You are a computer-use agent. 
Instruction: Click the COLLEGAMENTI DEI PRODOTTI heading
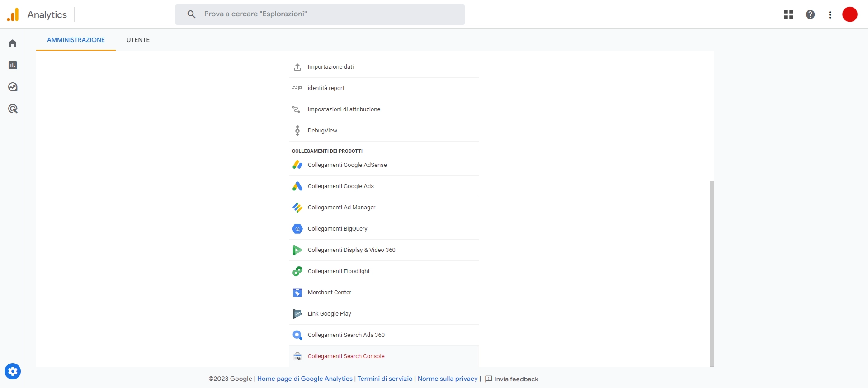327,151
